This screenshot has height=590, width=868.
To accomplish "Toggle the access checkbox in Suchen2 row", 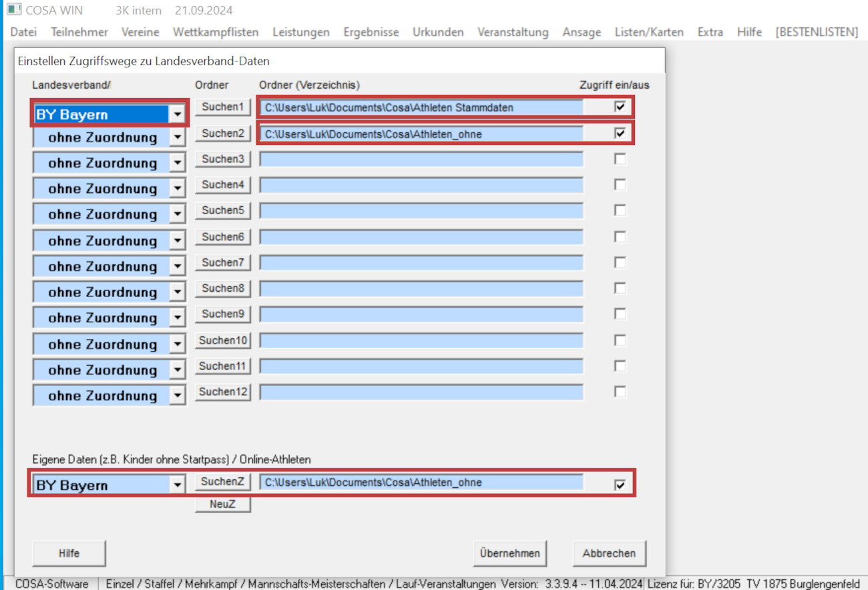I will (x=620, y=133).
